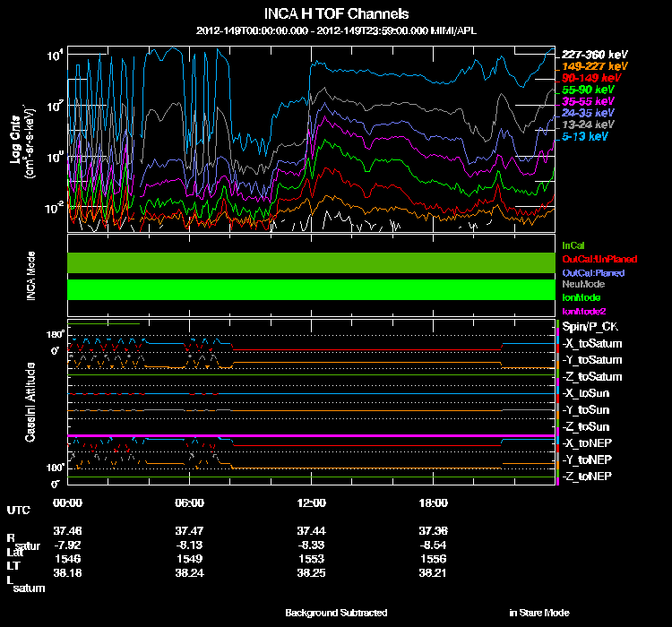Select the 227-360 keV legend label
Image resolution: width=672 pixels, height=627 pixels.
click(594, 55)
